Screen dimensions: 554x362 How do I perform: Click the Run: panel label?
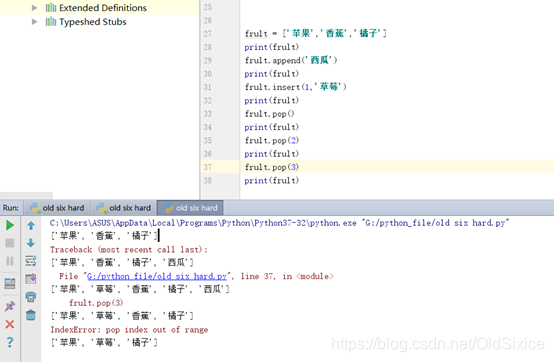[11, 208]
